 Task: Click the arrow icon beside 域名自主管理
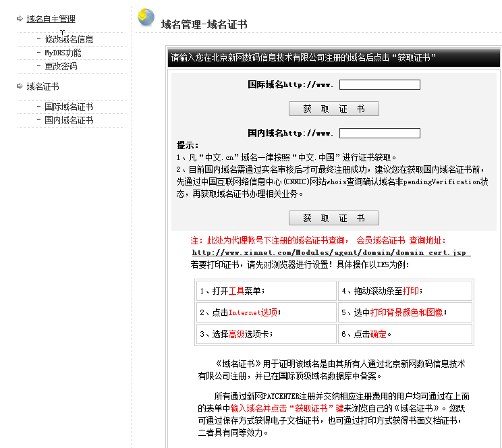pos(20,19)
